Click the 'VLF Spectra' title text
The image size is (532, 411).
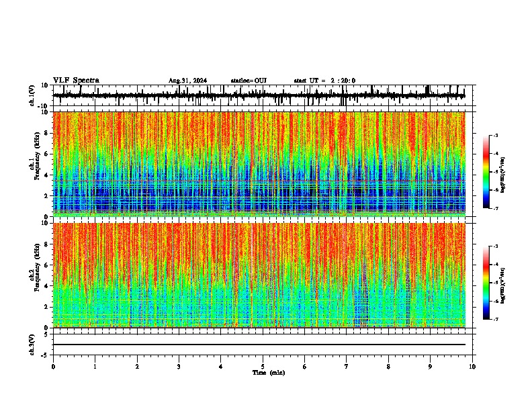(x=76, y=81)
